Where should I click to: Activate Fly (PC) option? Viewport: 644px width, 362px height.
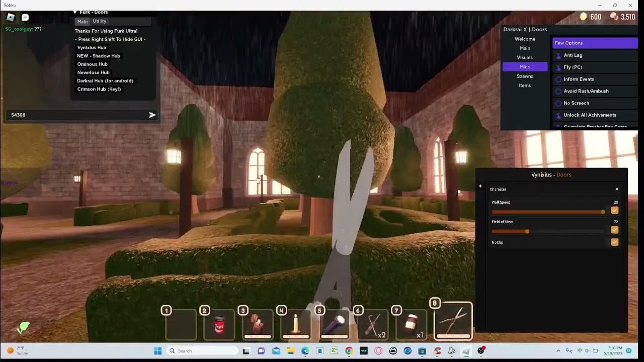pos(595,67)
